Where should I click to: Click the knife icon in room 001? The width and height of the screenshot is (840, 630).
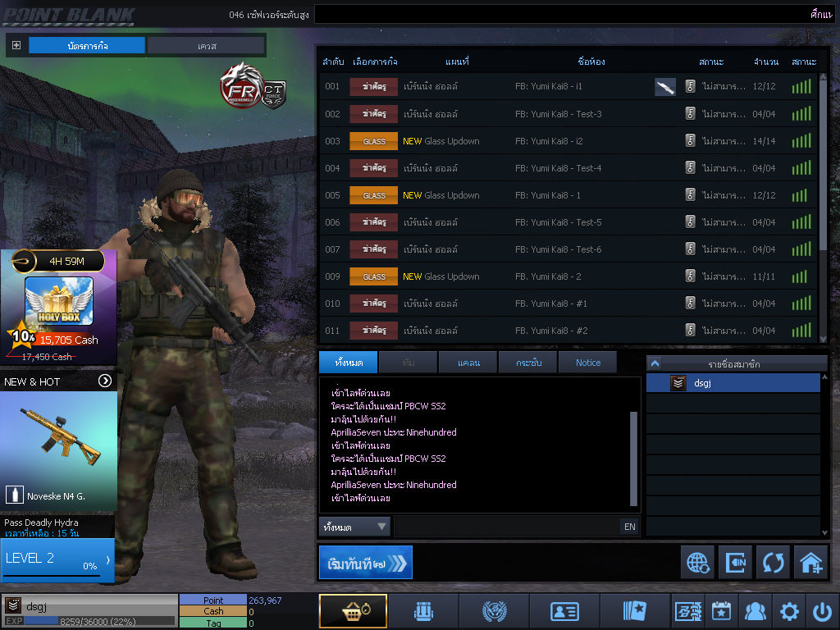coord(664,87)
